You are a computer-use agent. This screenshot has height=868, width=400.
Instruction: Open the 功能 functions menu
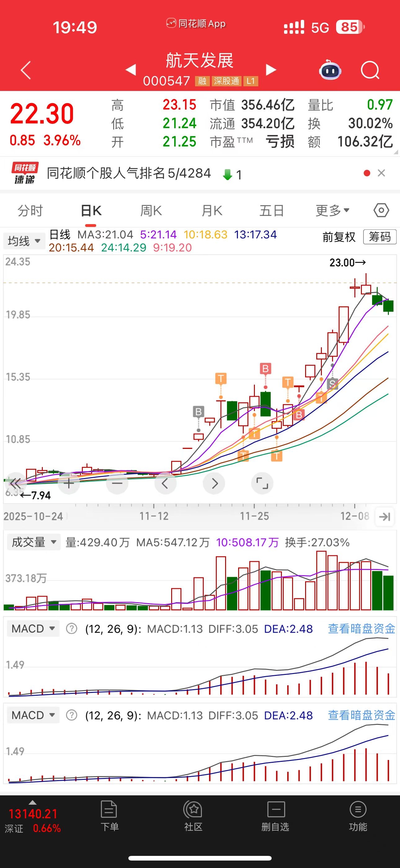(358, 816)
